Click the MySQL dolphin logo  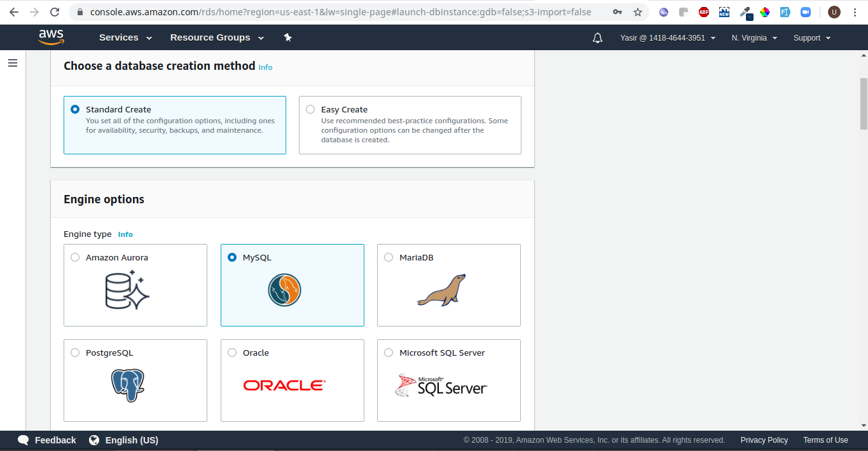click(284, 290)
